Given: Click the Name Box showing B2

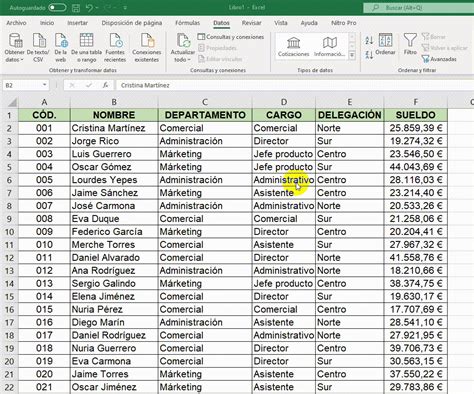Looking at the screenshot, I should click(22, 85).
